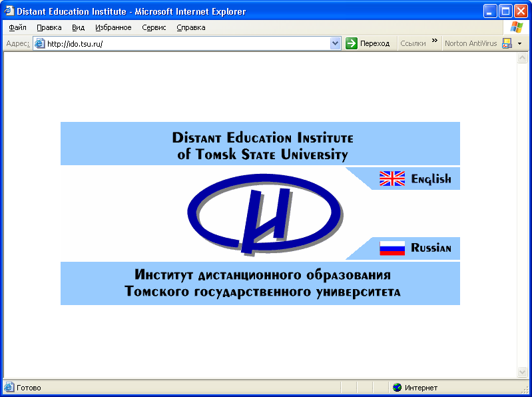
Task: Minimize the Internet Explorer window
Action: pos(489,11)
